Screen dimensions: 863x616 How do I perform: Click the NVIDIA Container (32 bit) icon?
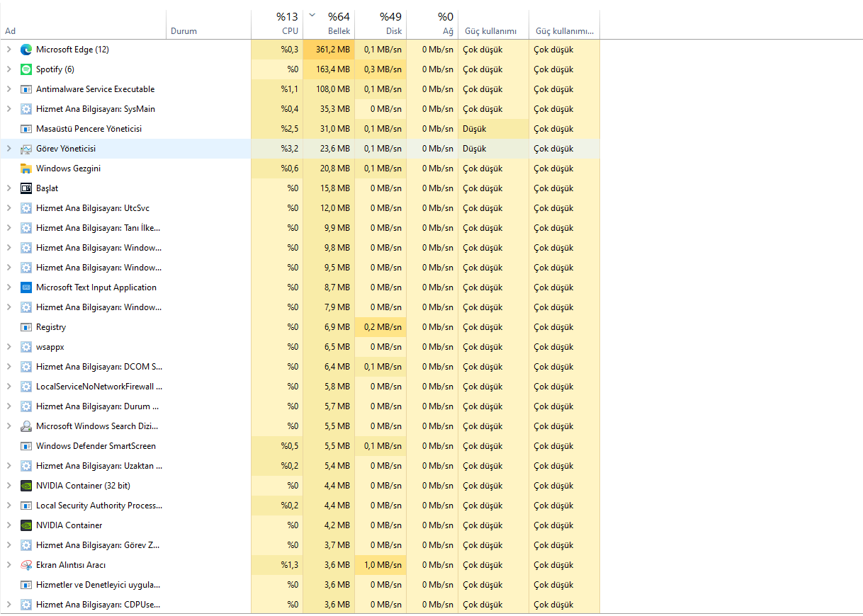(x=26, y=486)
